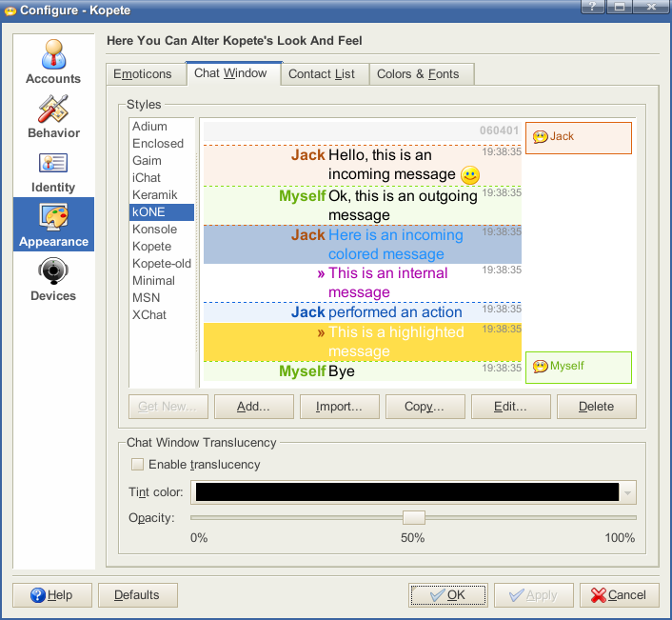
Task: Click the black Tint color swatch
Action: [x=407, y=492]
